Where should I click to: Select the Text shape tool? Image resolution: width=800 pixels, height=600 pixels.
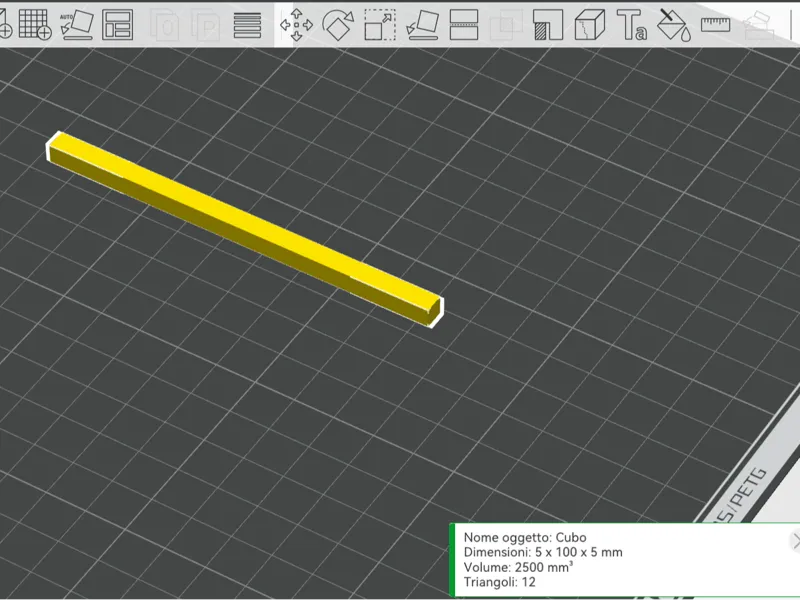(x=632, y=24)
